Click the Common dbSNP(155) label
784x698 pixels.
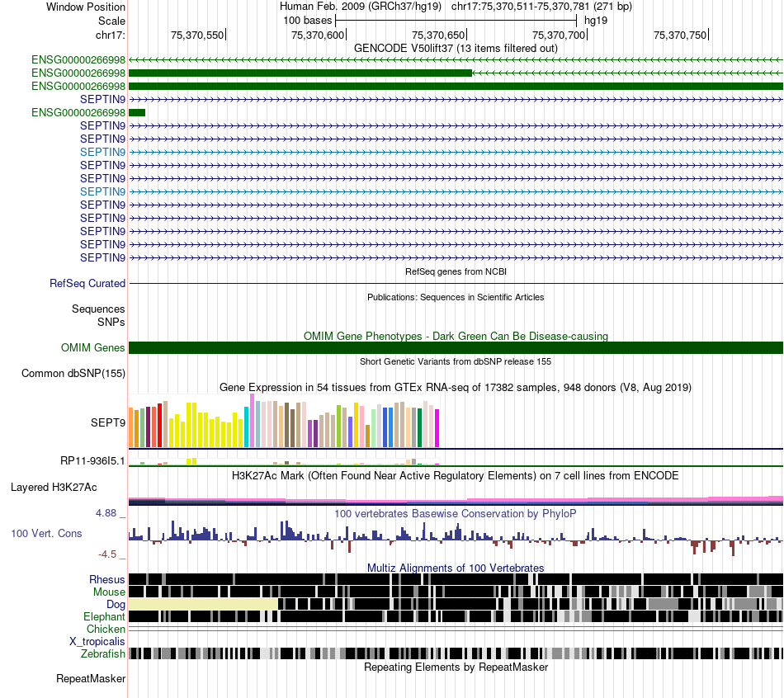[73, 374]
